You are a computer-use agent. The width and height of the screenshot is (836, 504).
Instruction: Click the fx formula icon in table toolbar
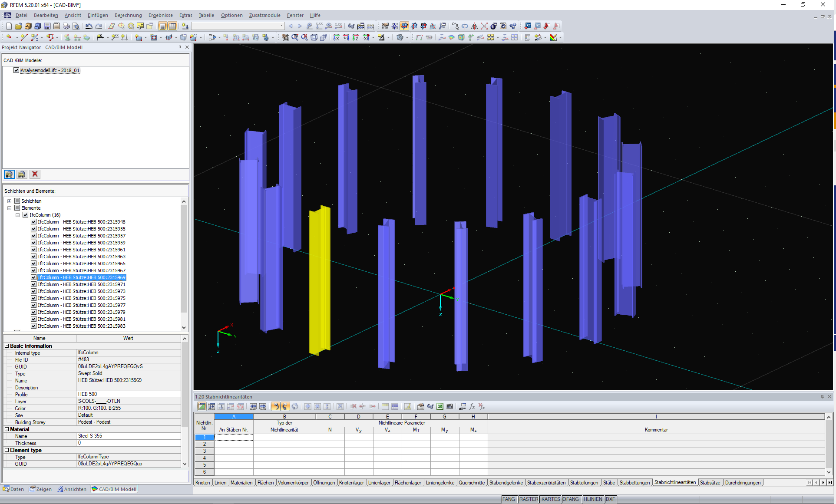[472, 406]
